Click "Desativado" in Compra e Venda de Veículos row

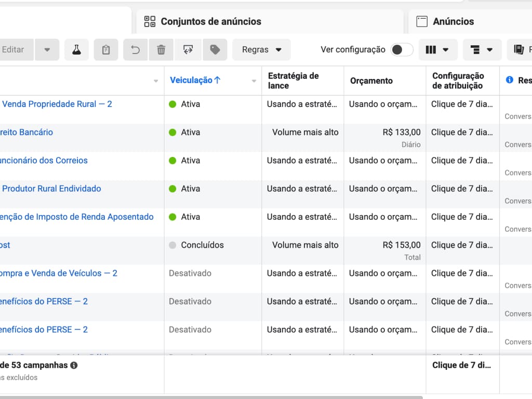(190, 273)
